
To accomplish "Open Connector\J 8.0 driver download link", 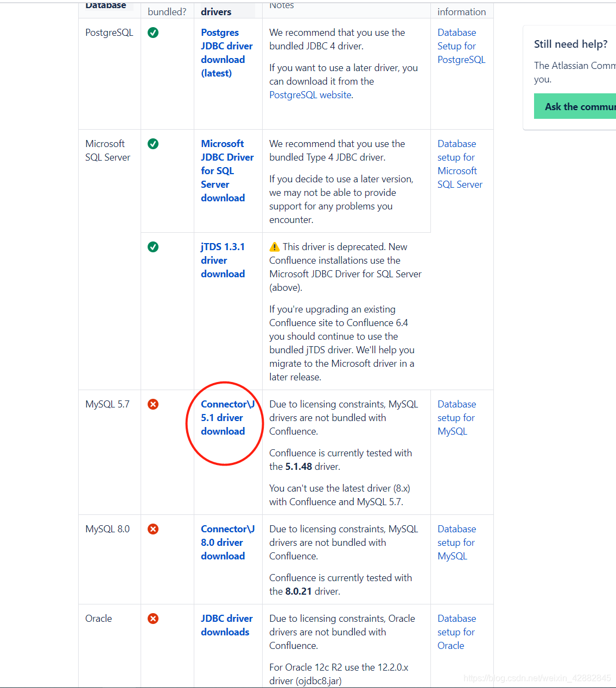I will click(x=227, y=543).
